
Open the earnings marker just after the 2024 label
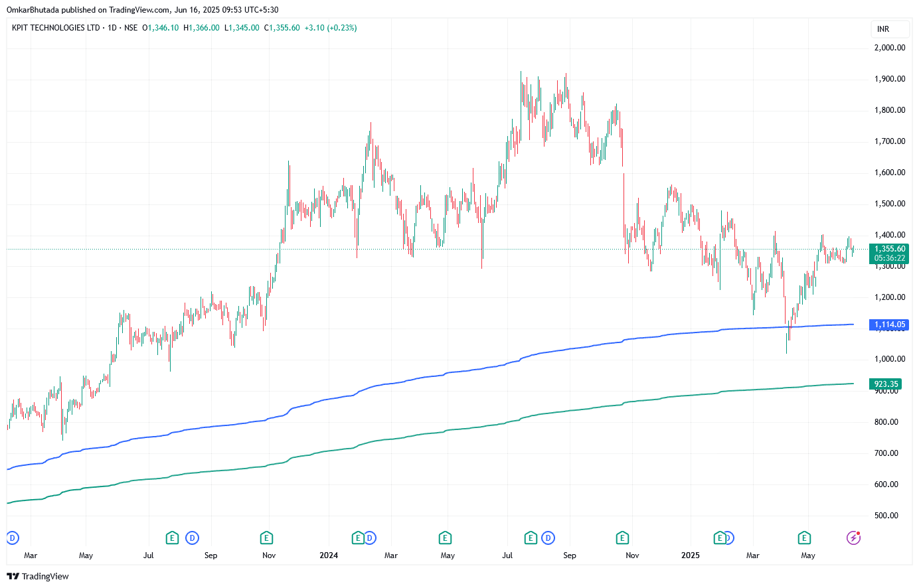coord(358,538)
